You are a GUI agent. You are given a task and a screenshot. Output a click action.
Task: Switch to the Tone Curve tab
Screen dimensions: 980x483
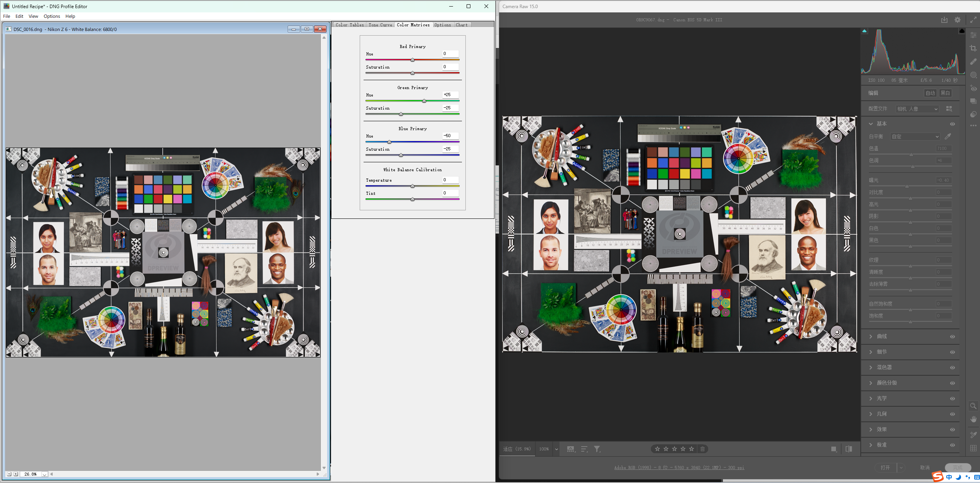[x=380, y=25]
